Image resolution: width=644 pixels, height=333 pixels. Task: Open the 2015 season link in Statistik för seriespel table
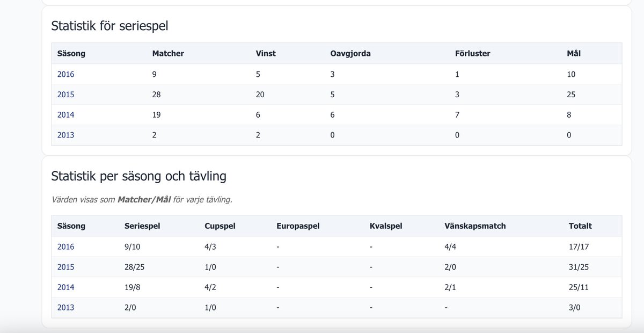[65, 95]
